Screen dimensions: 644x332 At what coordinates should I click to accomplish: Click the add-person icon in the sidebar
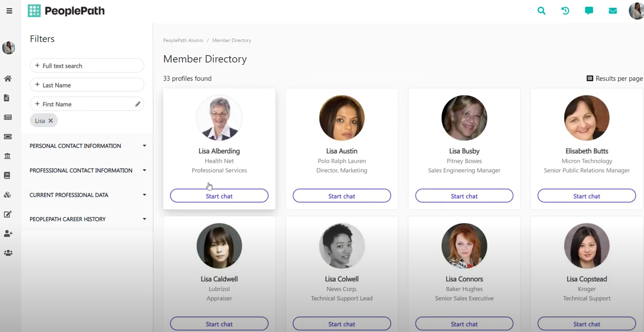pos(8,233)
